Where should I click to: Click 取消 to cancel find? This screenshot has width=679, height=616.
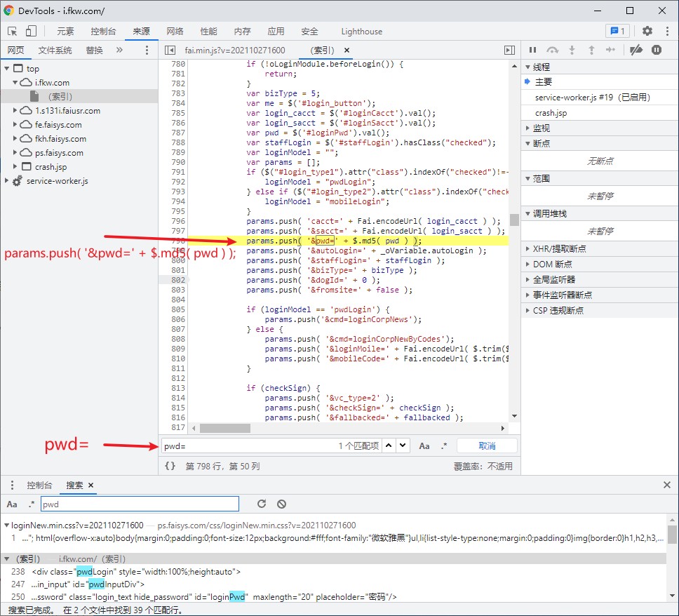487,446
